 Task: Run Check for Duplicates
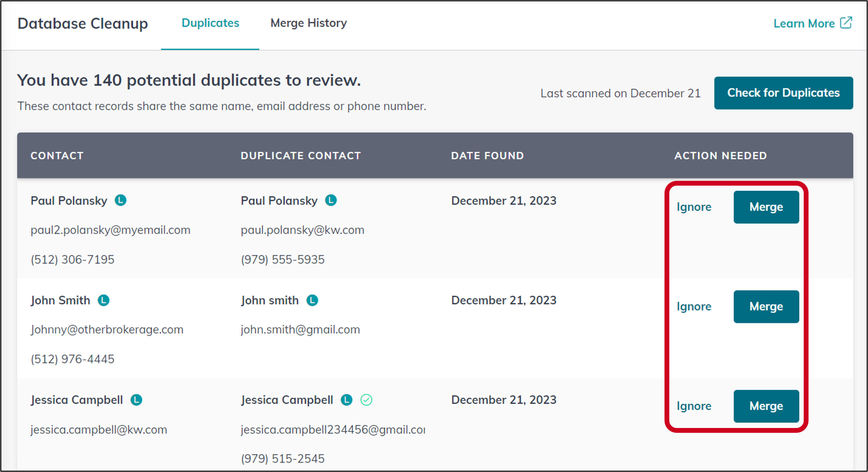pos(783,93)
